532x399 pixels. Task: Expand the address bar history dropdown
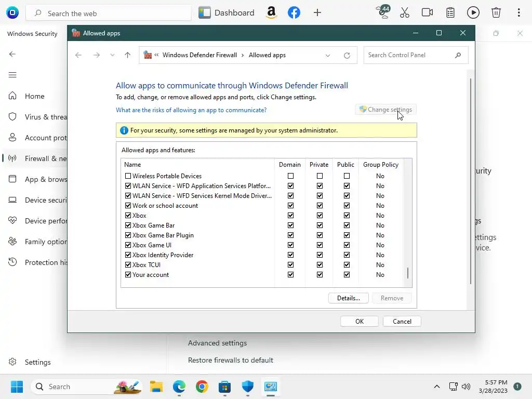point(328,55)
